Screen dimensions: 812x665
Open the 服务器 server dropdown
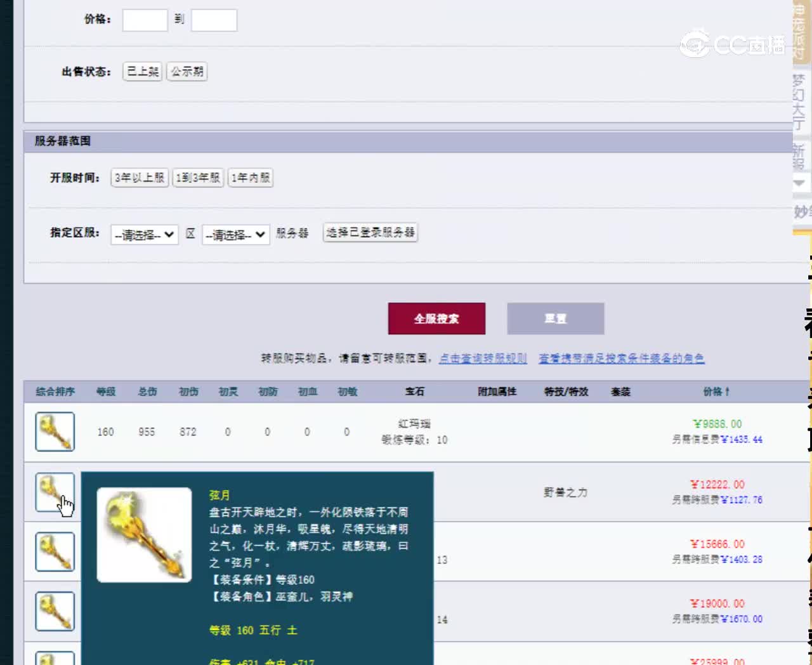pos(235,235)
